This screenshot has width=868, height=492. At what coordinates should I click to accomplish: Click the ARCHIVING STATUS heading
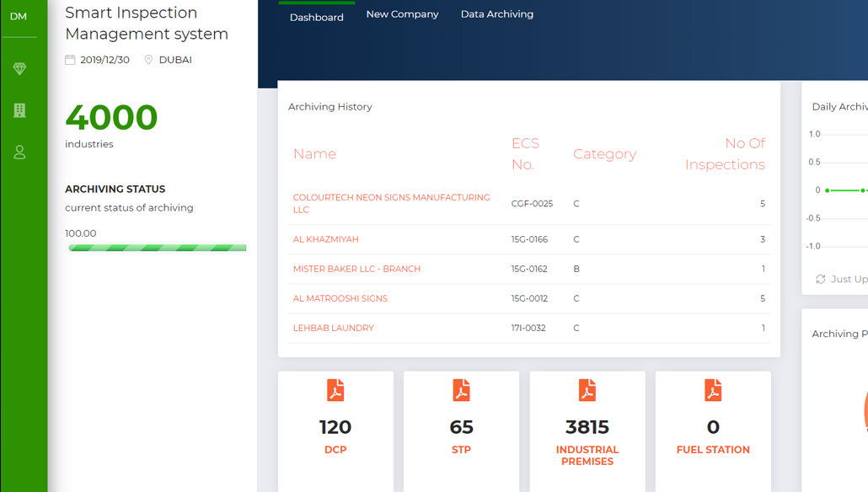click(115, 189)
